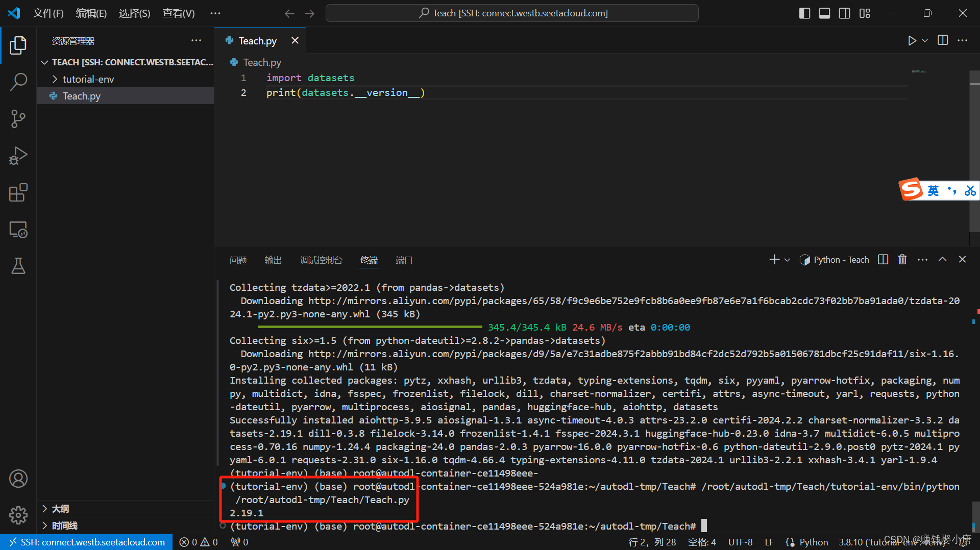The image size is (980, 550).
Task: Open the Accounts menu
Action: (x=18, y=479)
